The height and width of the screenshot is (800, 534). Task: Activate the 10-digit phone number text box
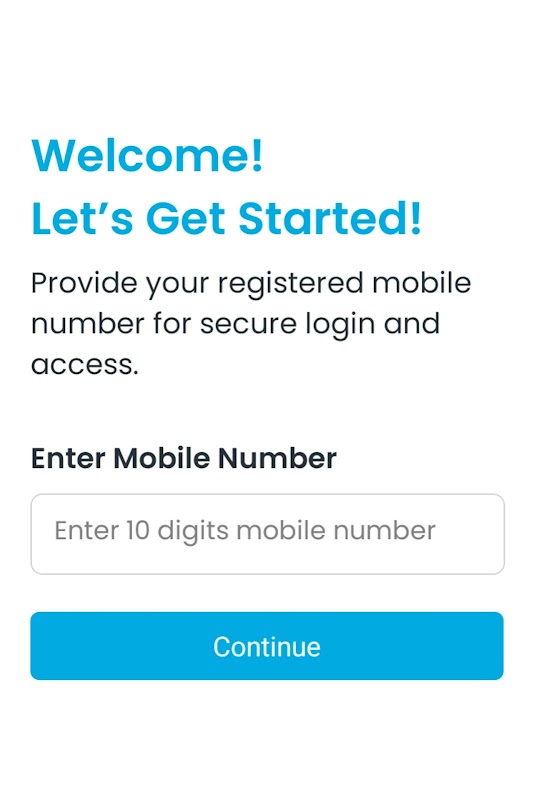(x=267, y=534)
